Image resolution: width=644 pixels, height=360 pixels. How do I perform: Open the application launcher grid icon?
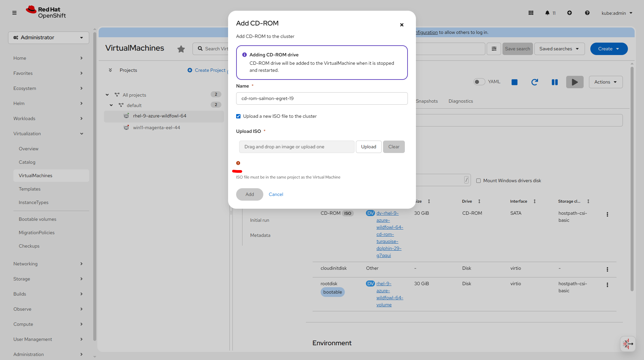[531, 13]
